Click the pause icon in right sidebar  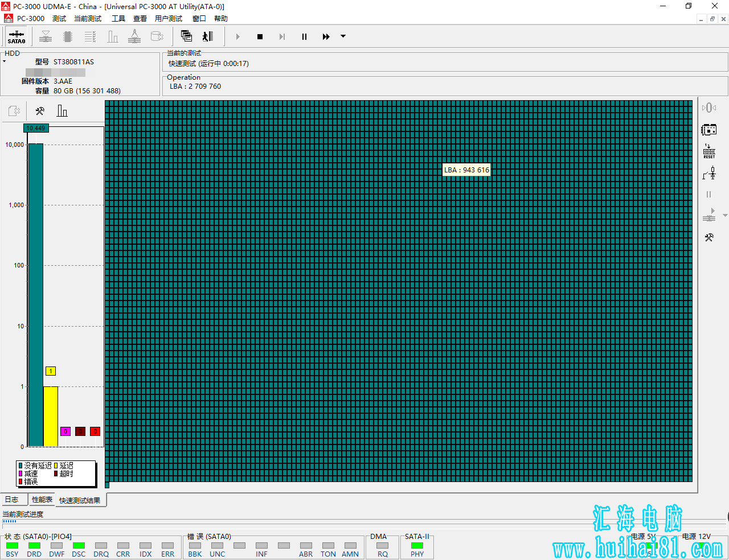click(x=709, y=195)
